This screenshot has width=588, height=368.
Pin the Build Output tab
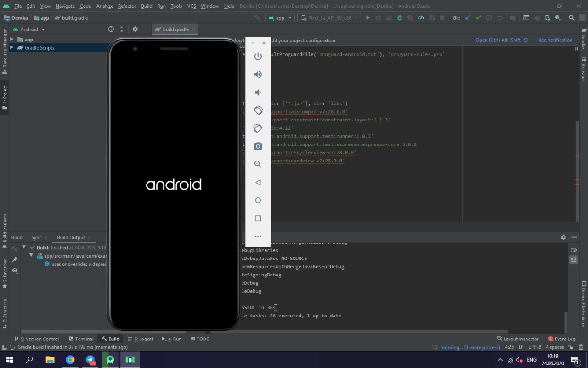15,260
